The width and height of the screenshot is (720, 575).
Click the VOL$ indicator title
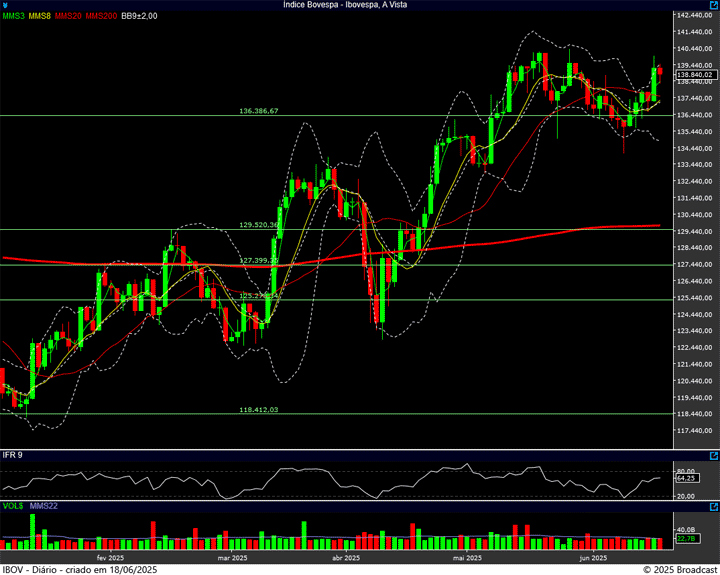12,507
